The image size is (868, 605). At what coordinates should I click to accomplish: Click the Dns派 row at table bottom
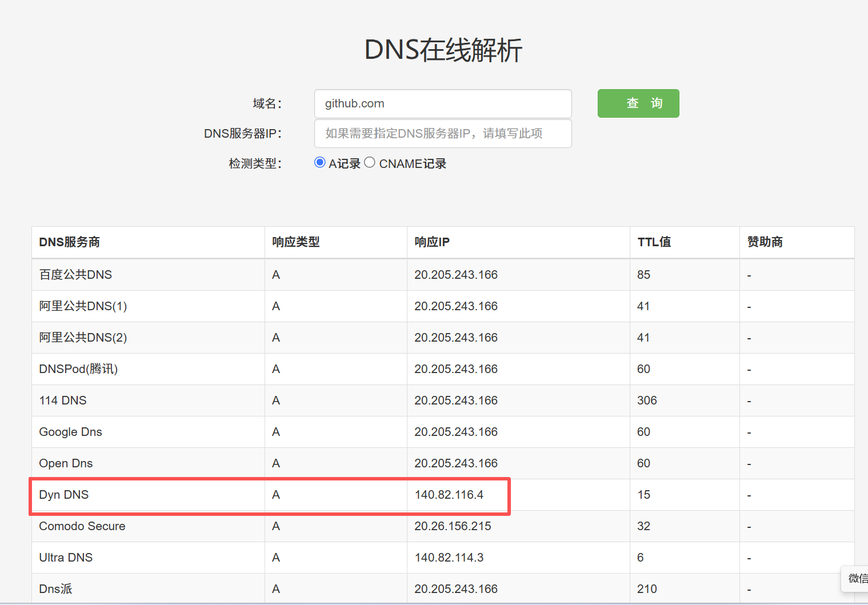pyautogui.click(x=55, y=588)
